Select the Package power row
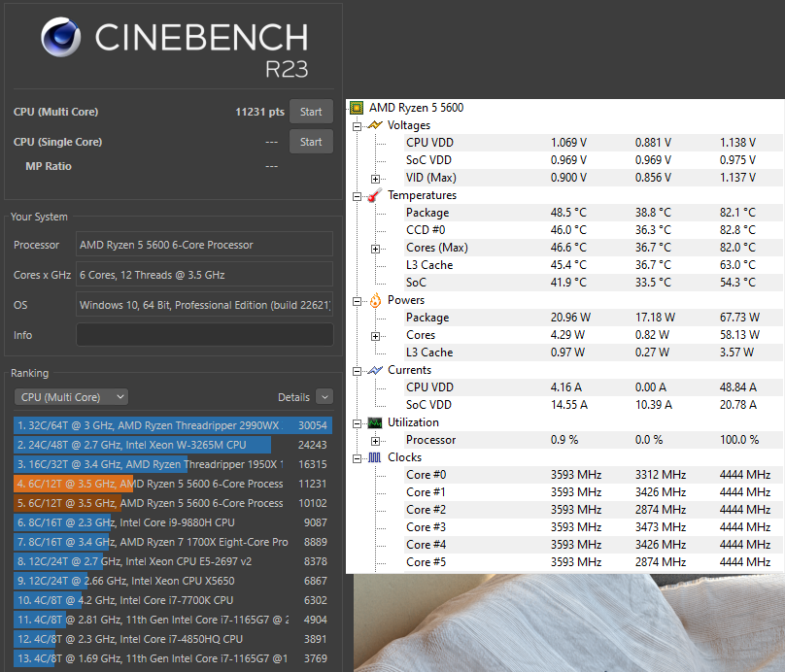Viewport: 785px width, 672px height. 594,318
